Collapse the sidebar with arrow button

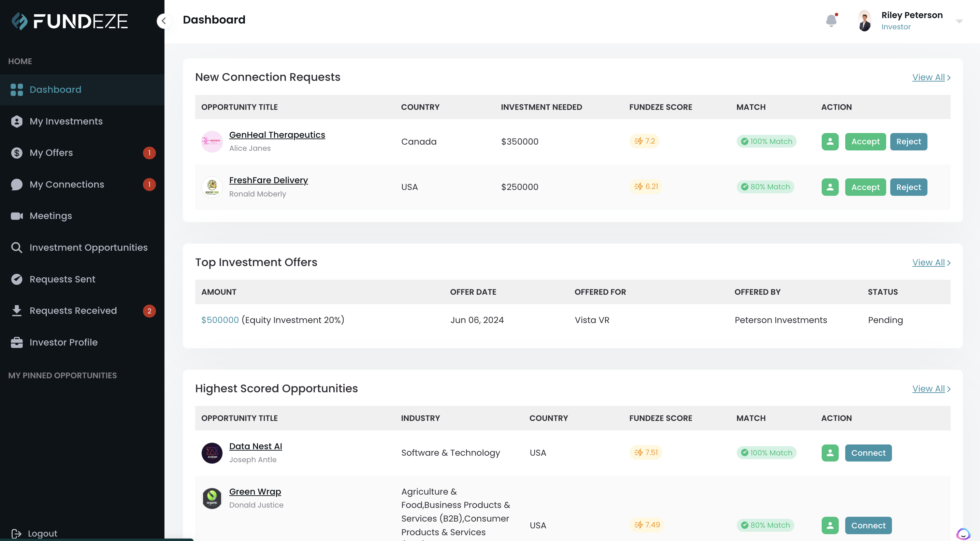pos(163,21)
